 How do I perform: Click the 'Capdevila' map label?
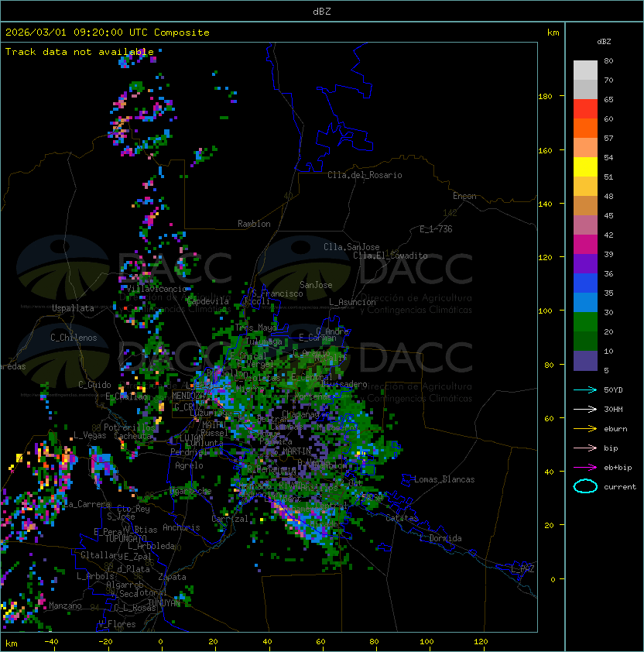(208, 301)
